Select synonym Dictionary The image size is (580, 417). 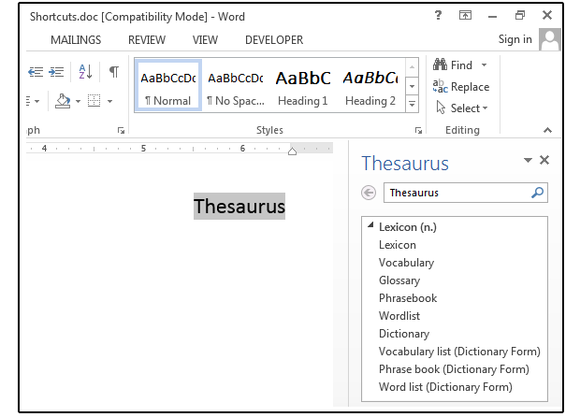pos(404,334)
